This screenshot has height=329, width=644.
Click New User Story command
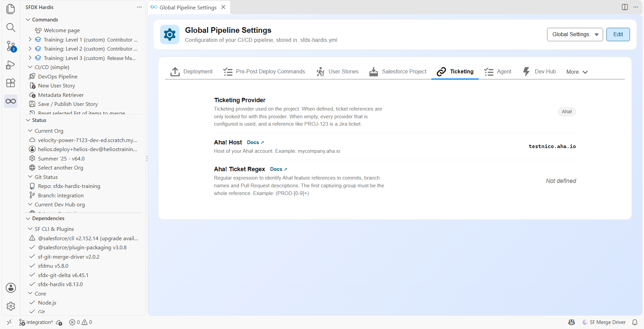click(56, 86)
